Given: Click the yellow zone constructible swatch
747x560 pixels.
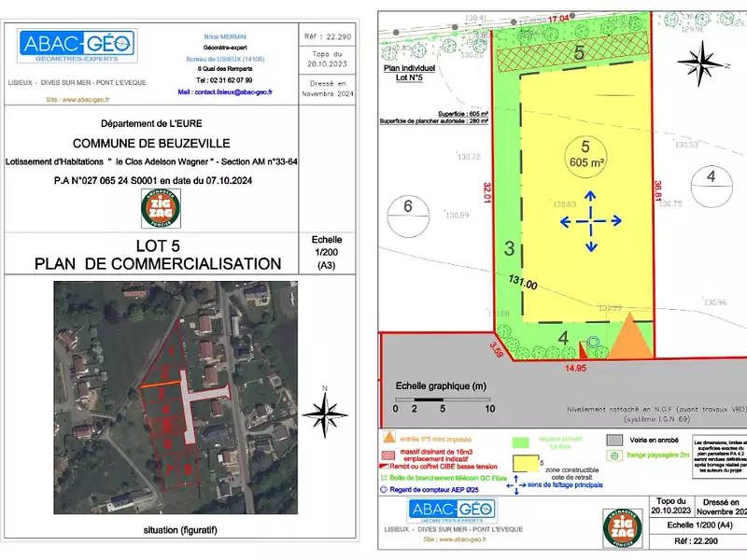Looking at the screenshot, I should click(528, 462).
